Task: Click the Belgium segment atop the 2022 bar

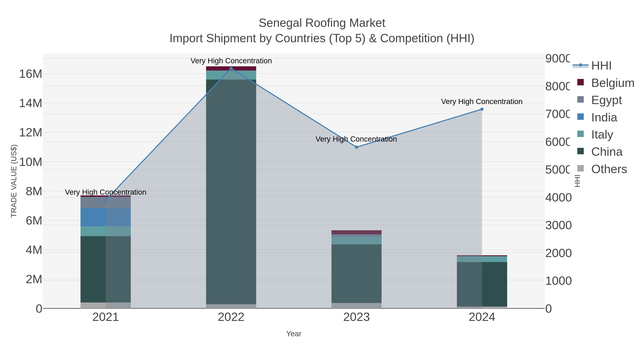Action: point(231,68)
